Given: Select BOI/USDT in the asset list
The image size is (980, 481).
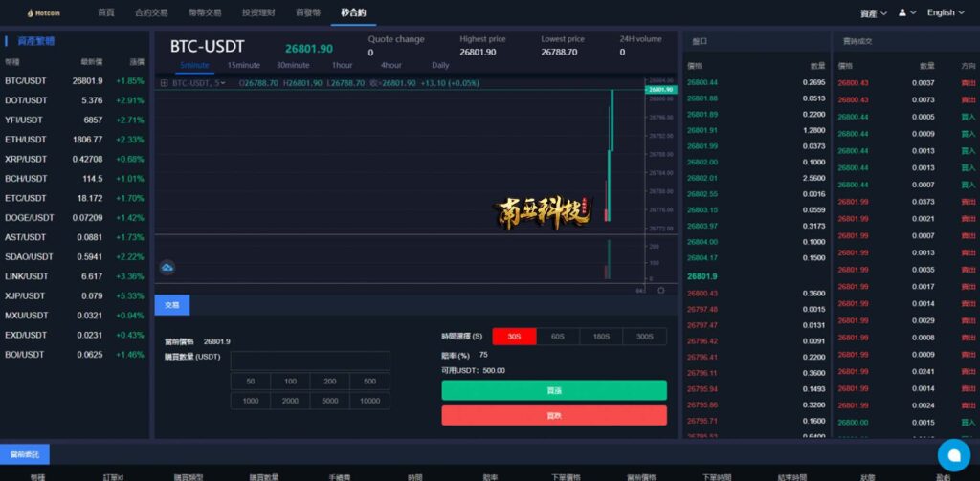Looking at the screenshot, I should point(75,354).
